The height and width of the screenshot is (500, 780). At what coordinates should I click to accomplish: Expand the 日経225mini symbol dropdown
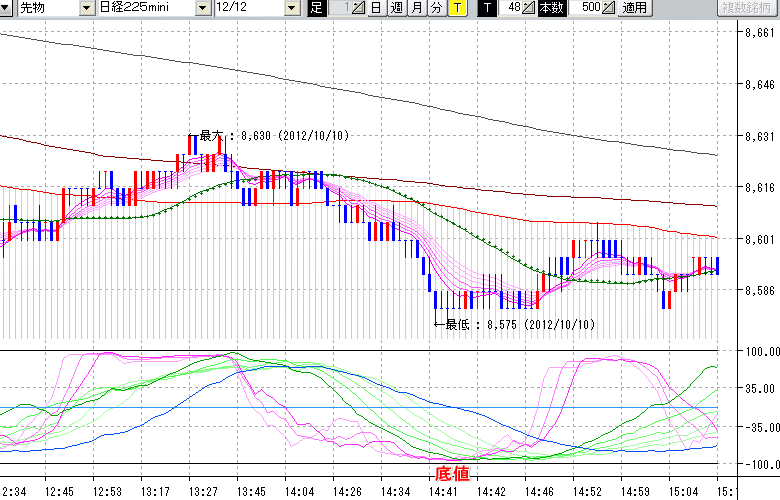point(204,8)
